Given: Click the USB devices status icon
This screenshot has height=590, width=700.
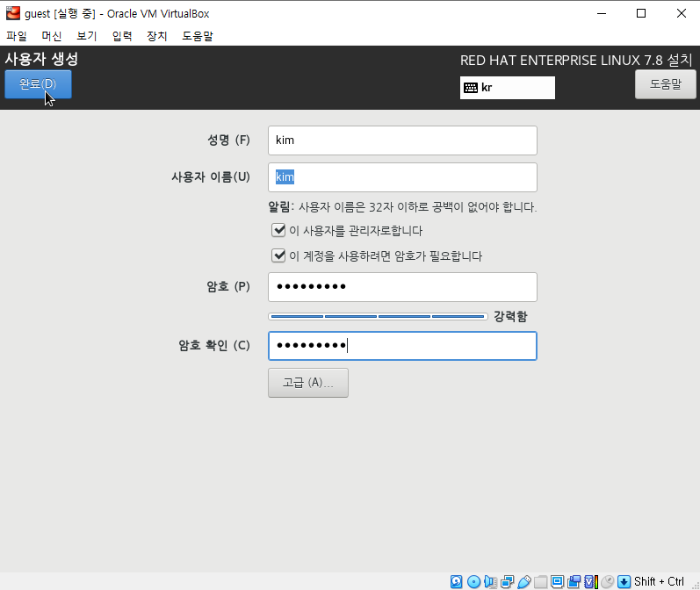Looking at the screenshot, I should 524,581.
